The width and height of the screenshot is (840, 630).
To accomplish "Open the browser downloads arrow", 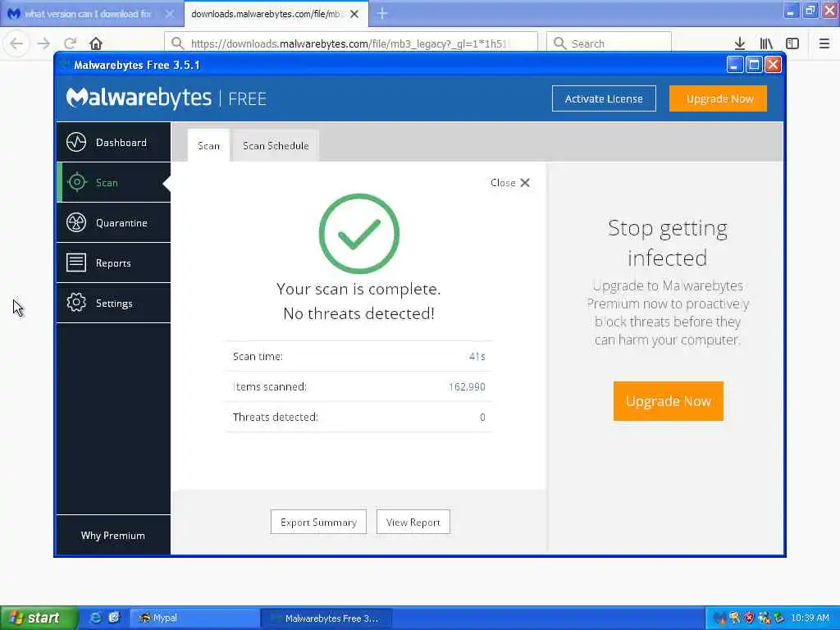I will tap(740, 43).
